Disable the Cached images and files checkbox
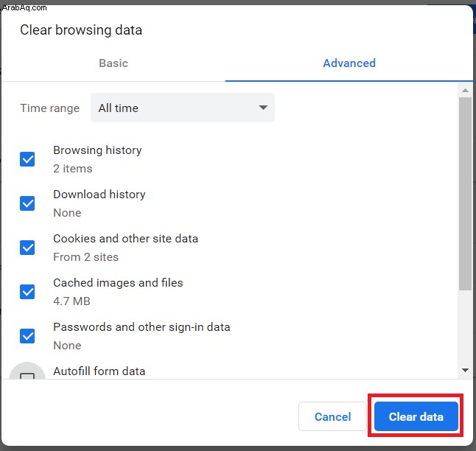Screen dimensions: 476x451 (x=27, y=292)
